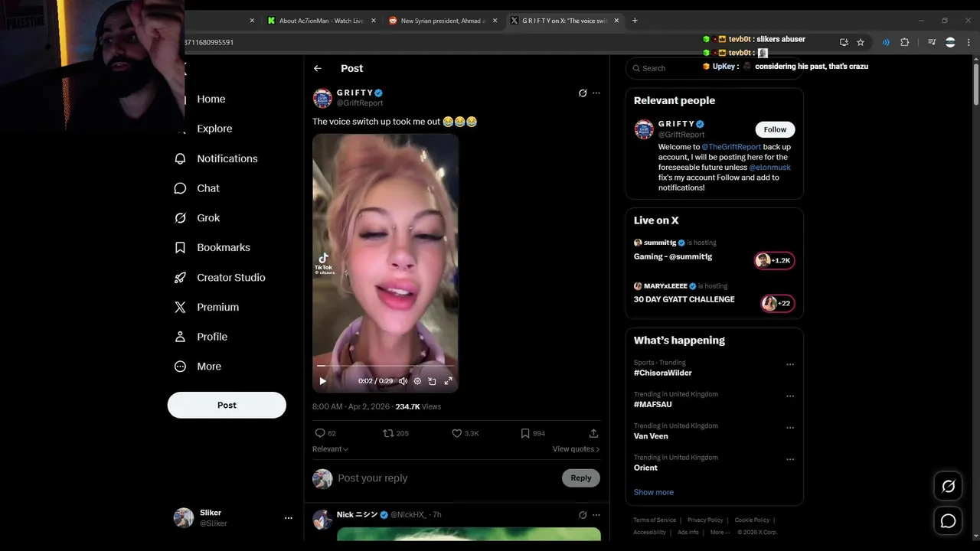This screenshot has height=551, width=980.
Task: Open account menu dots beside Sliker
Action: coord(289,518)
